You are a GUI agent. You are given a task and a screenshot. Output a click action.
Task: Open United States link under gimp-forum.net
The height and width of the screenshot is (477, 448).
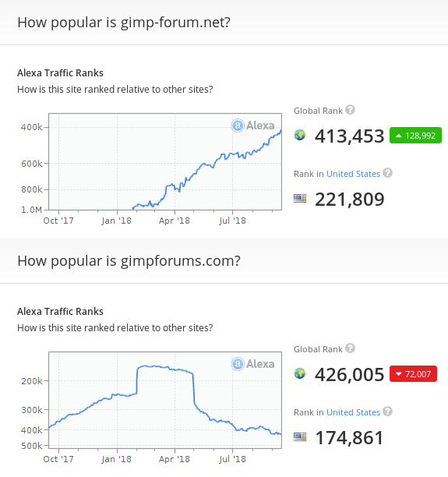(353, 174)
